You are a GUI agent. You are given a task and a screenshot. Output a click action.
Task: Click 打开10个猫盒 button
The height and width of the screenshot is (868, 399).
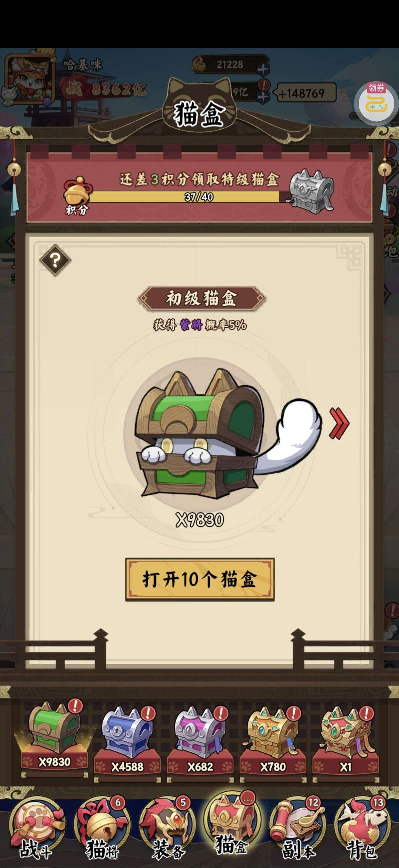coord(200,579)
